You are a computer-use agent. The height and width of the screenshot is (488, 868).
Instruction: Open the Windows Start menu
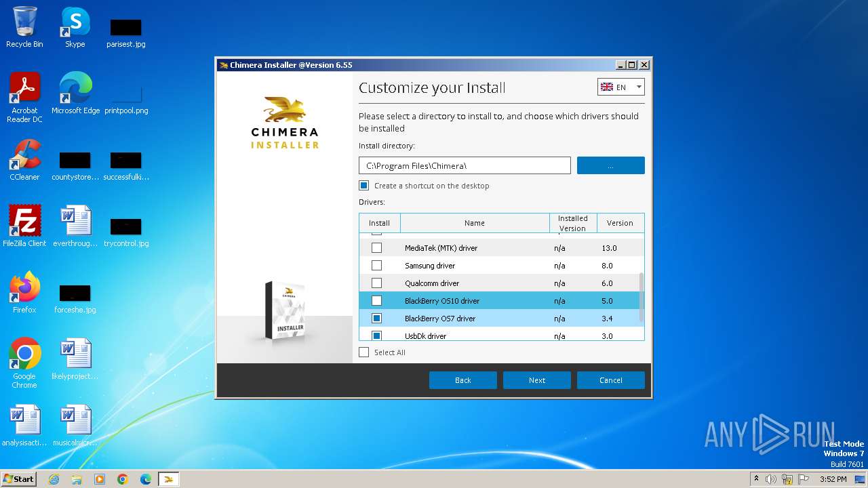[18, 479]
